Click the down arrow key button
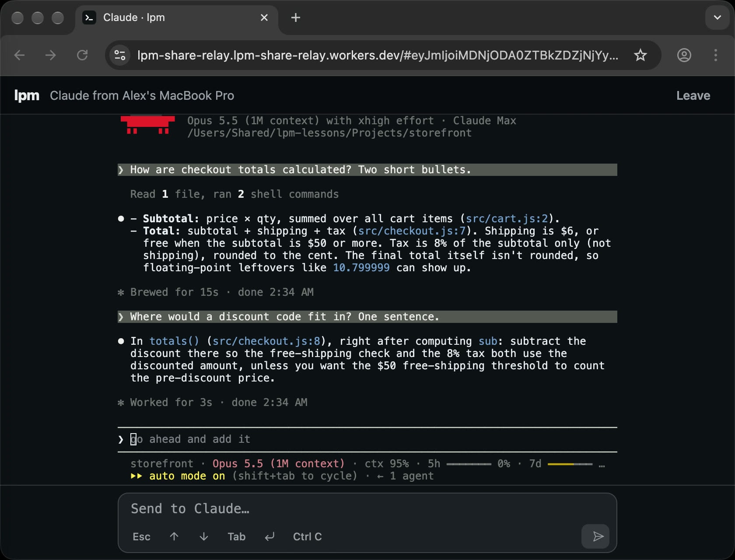 204,536
